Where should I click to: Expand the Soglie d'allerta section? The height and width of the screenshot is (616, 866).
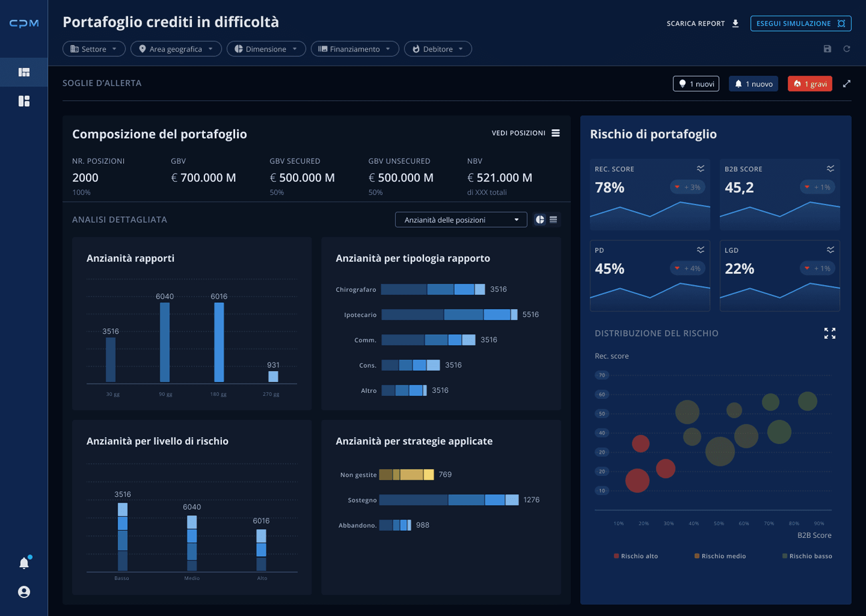pos(846,84)
